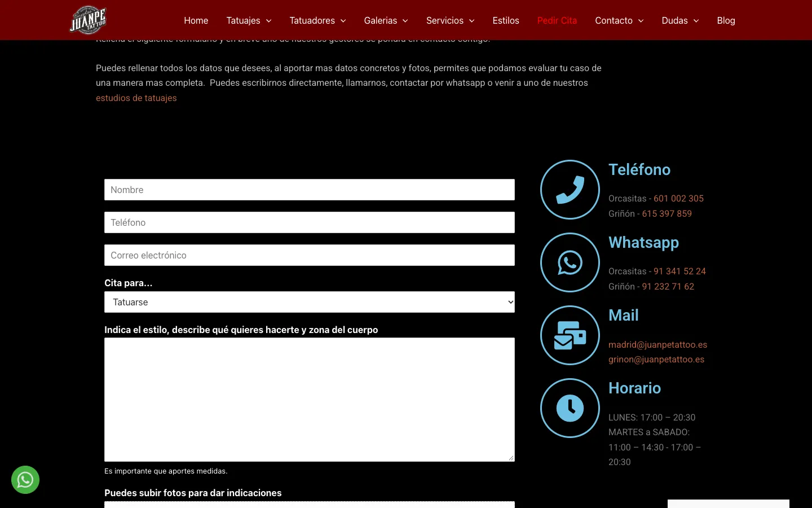Viewport: 812px width, 508px height.
Task: Click the phone handset circle icon
Action: (570, 190)
